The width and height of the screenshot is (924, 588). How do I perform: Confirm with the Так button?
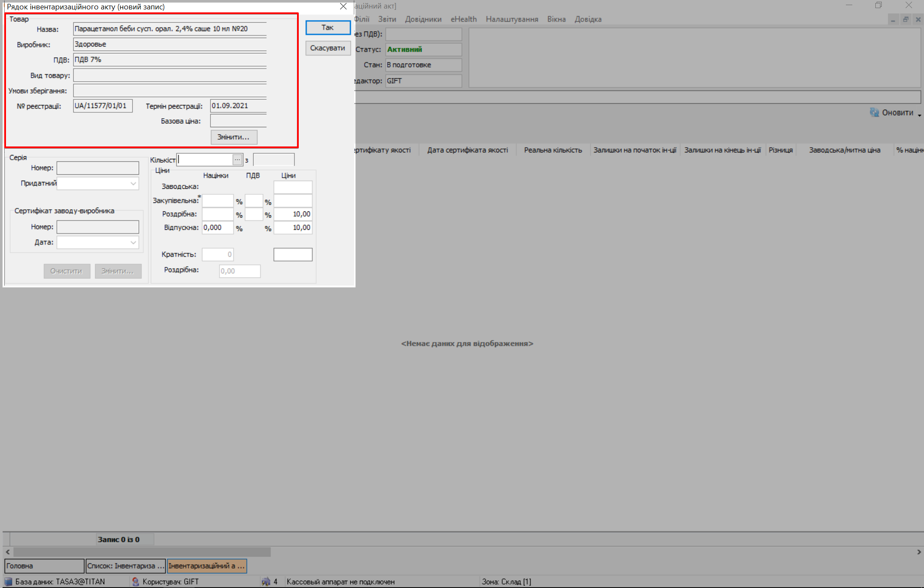coord(328,28)
